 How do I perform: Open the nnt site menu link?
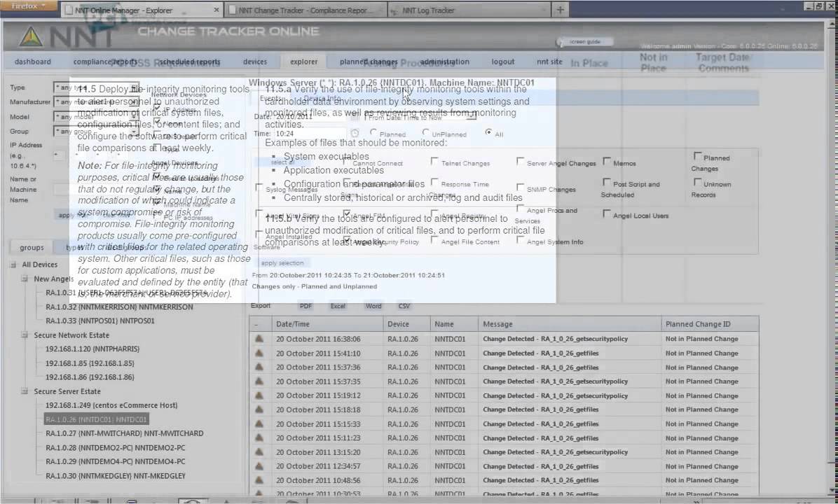point(549,62)
